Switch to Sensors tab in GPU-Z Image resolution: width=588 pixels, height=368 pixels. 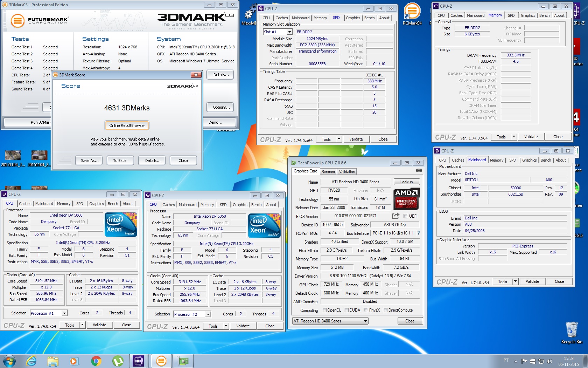click(x=328, y=172)
